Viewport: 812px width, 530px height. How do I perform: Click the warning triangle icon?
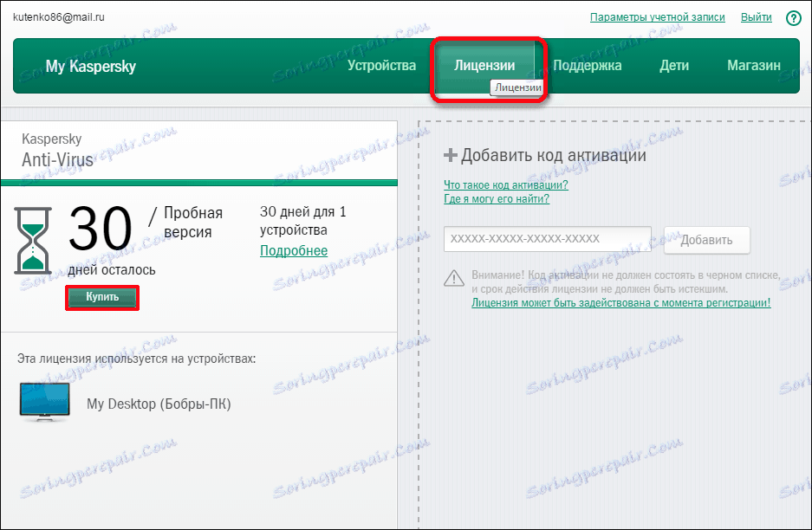click(x=454, y=279)
